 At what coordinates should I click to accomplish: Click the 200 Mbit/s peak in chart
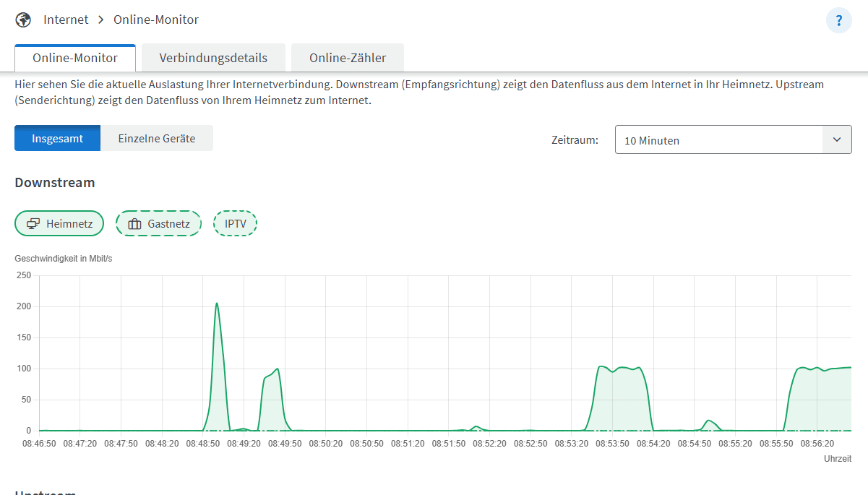point(216,304)
